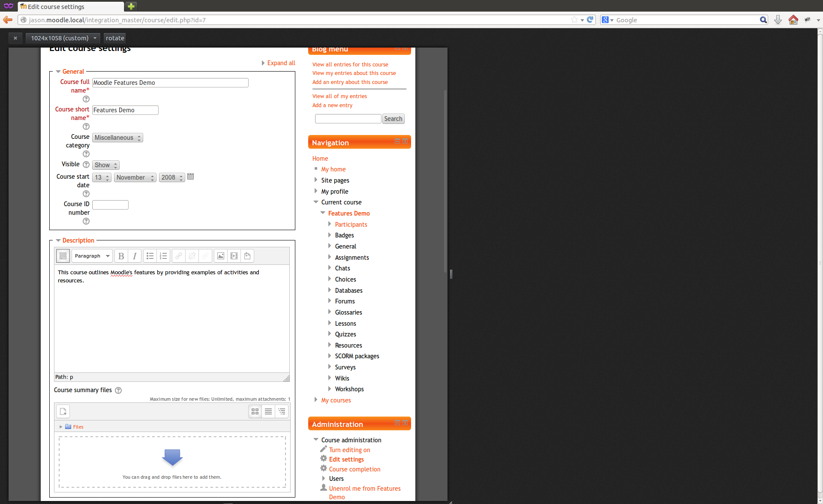The width and height of the screenshot is (823, 504).
Task: Click the Files folder icon
Action: [68, 427]
